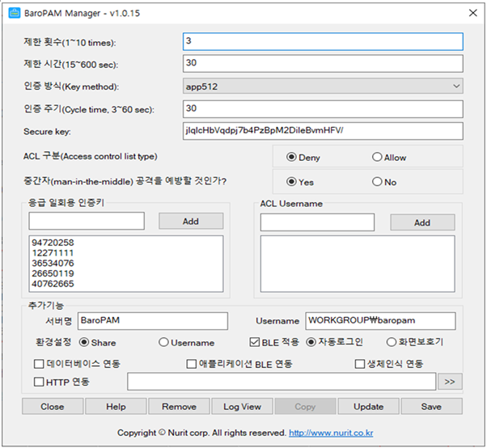Enable the 애플리케이션 BLE 연동 checkbox
The image size is (487, 448).
(191, 364)
